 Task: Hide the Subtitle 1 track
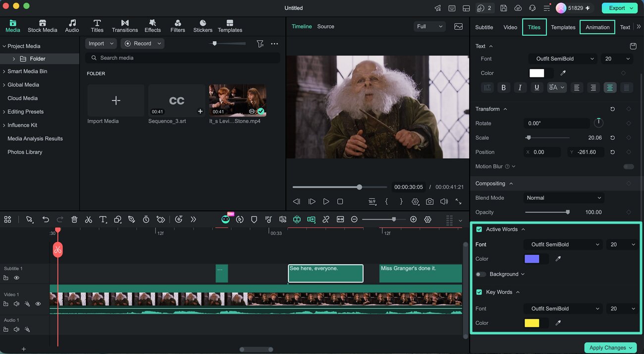click(x=16, y=278)
